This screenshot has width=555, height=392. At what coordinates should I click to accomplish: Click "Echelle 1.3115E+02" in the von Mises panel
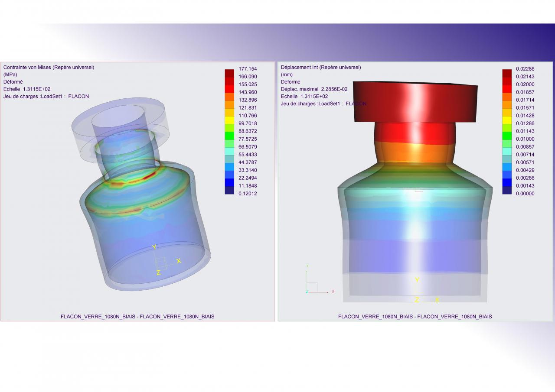[27, 89]
